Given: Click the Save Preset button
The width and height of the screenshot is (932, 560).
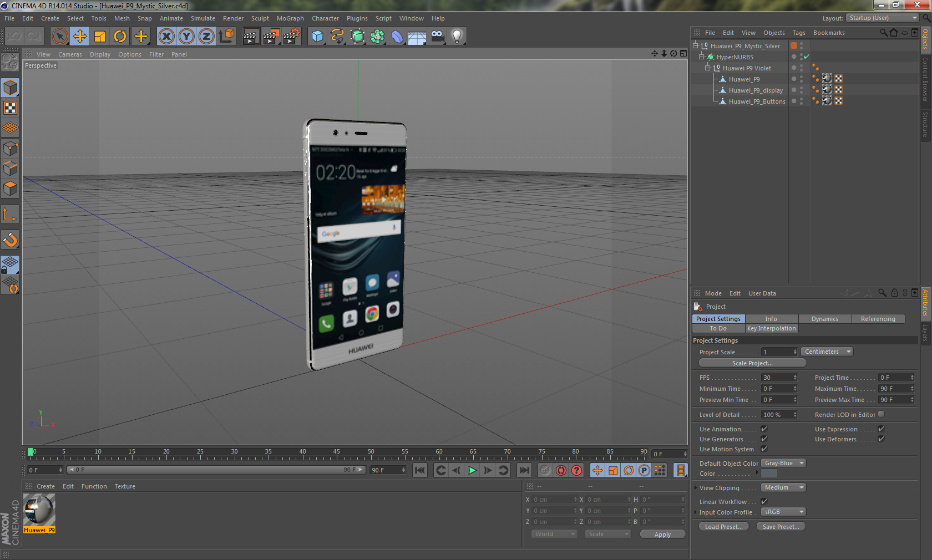Looking at the screenshot, I should [781, 527].
